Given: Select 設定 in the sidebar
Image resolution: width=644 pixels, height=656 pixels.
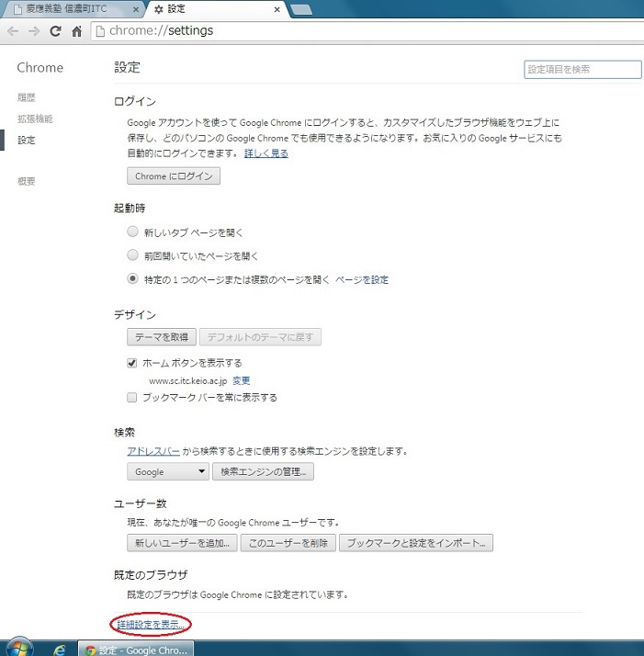Looking at the screenshot, I should [27, 141].
